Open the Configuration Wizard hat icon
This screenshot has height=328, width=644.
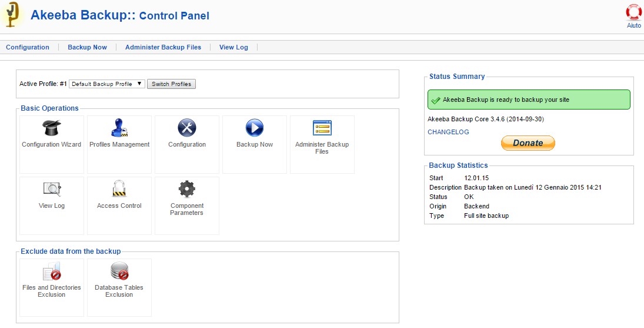(x=51, y=128)
